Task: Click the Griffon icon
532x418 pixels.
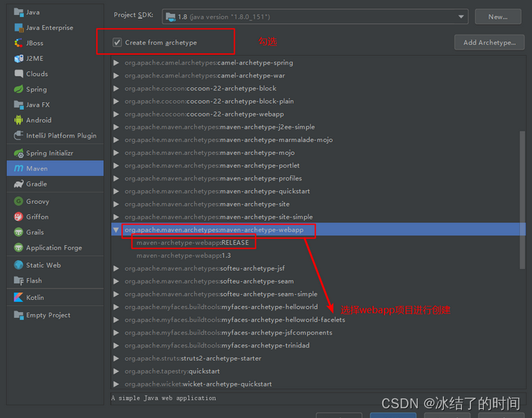Action: pos(19,217)
